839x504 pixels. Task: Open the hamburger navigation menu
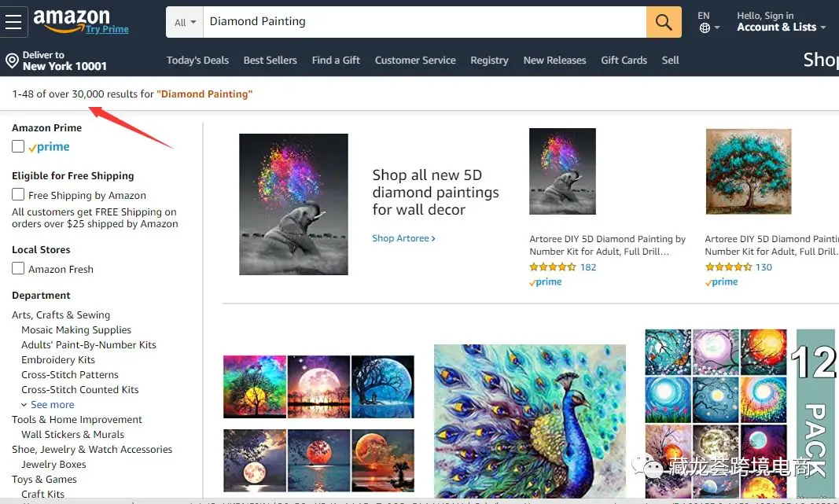13,22
